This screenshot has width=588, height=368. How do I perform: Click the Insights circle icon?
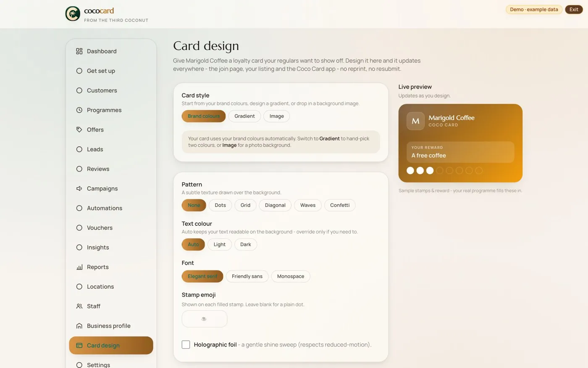pyautogui.click(x=79, y=247)
